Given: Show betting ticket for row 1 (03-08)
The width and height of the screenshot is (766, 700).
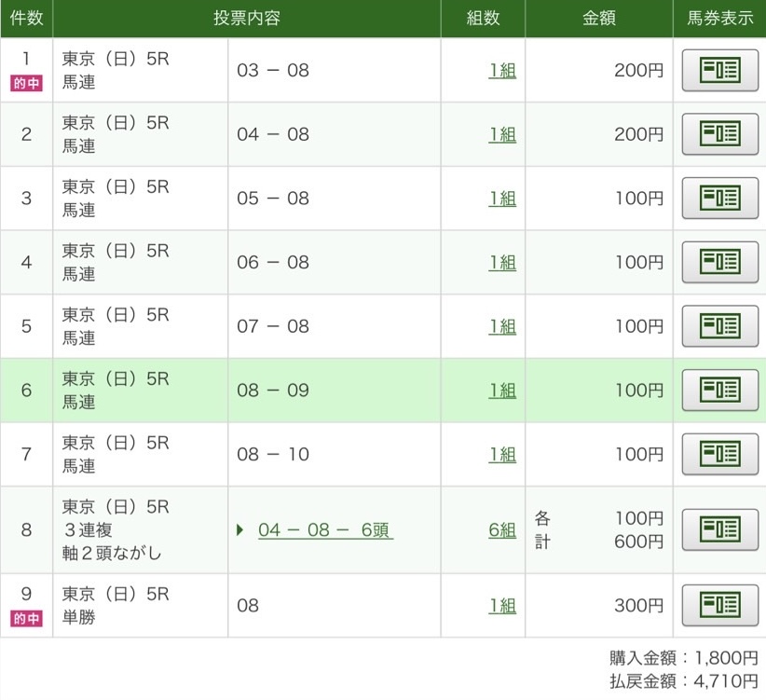Looking at the screenshot, I should click(x=720, y=70).
